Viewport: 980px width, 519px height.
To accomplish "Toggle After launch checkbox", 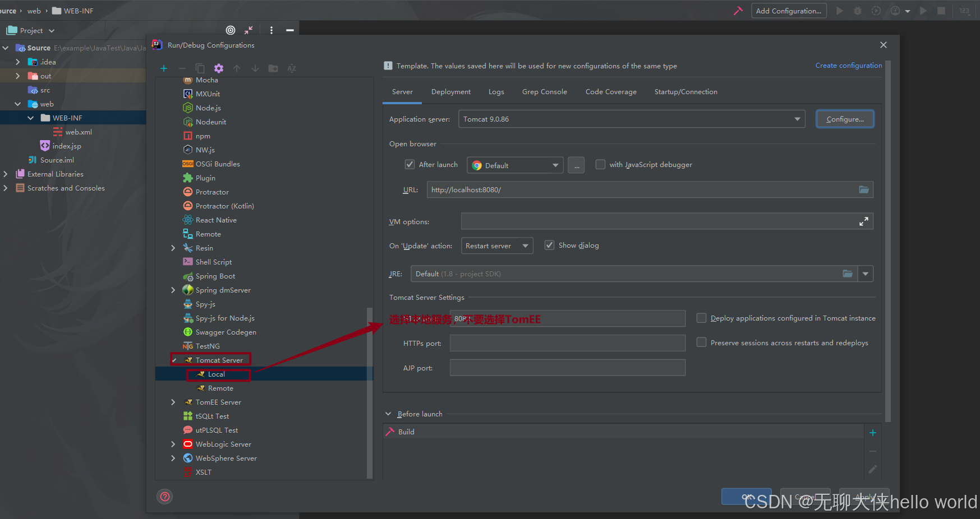I will 410,165.
